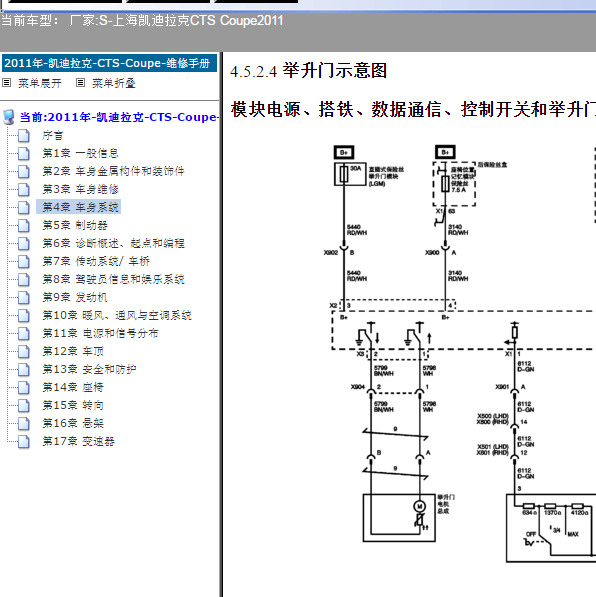
Task: Click connector label X901 in diagram
Action: [x=502, y=387]
